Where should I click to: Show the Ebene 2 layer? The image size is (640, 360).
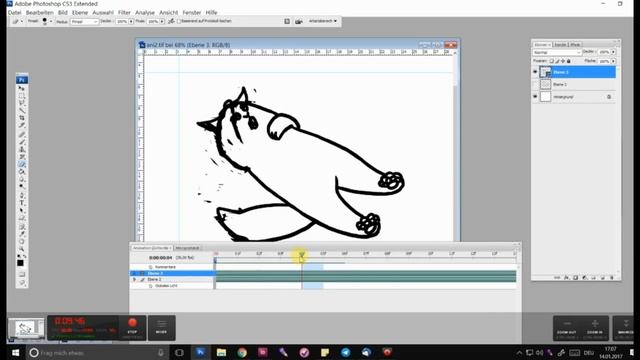[535, 84]
